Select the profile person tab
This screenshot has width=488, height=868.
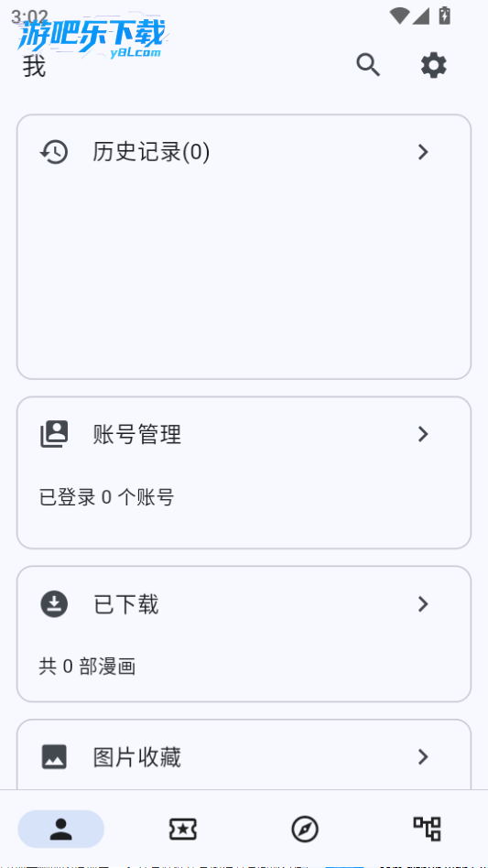pos(60,829)
